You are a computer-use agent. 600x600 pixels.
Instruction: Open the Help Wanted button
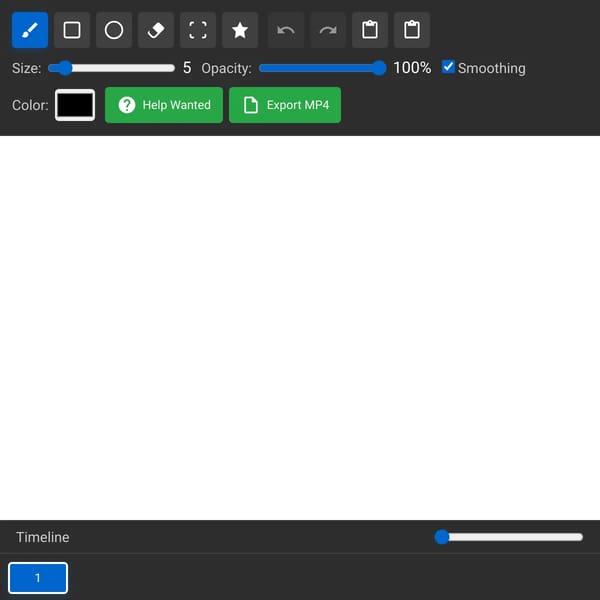[x=164, y=105]
